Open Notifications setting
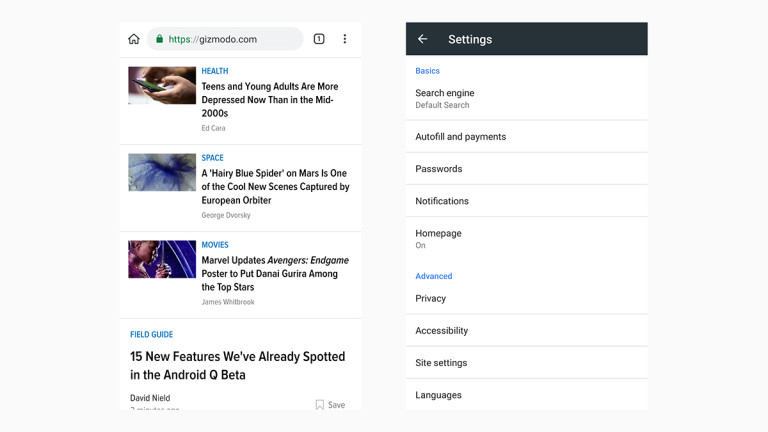Screen dimensions: 768x432 [x=527, y=201]
